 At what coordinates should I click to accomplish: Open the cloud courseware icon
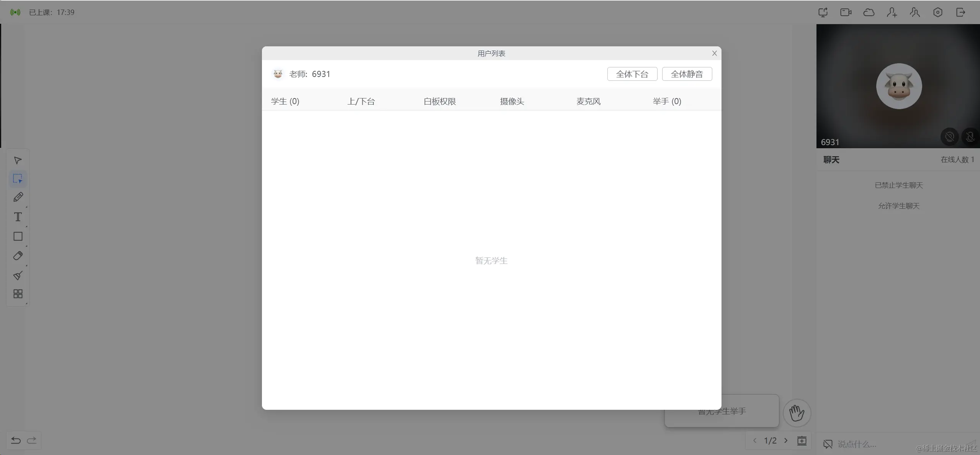869,12
